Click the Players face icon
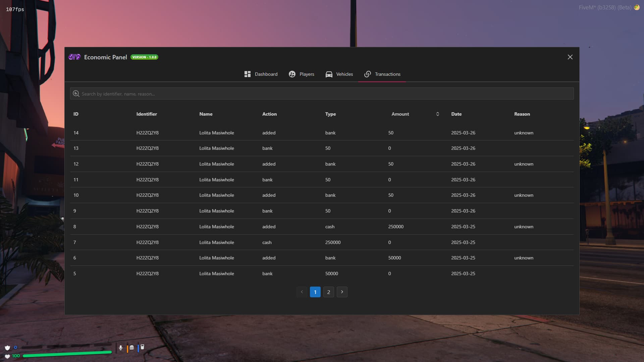Screen dimensions: 644x362 coord(292,74)
